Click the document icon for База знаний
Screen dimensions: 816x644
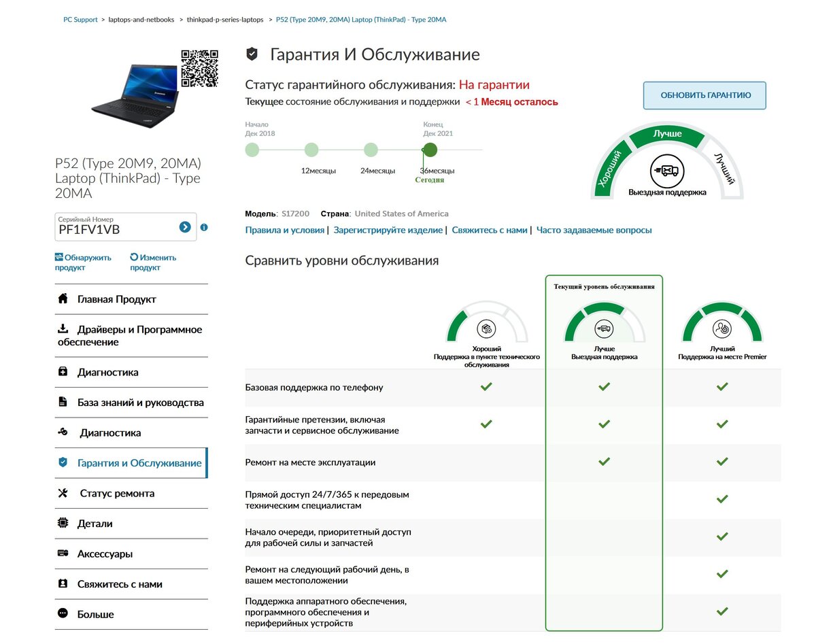click(x=63, y=402)
